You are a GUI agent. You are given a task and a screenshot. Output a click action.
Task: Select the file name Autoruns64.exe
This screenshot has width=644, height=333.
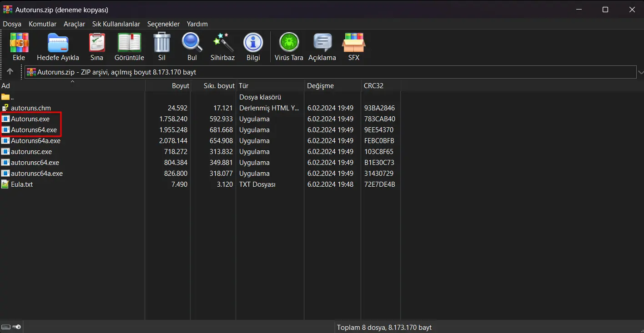(34, 130)
